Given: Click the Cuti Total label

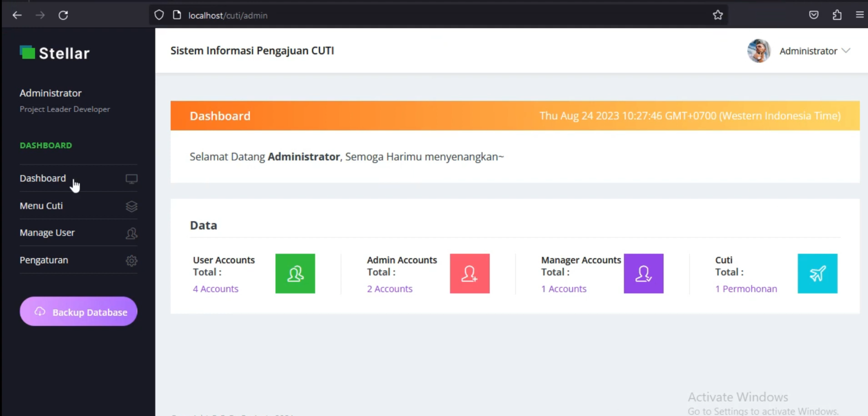Looking at the screenshot, I should [x=729, y=266].
